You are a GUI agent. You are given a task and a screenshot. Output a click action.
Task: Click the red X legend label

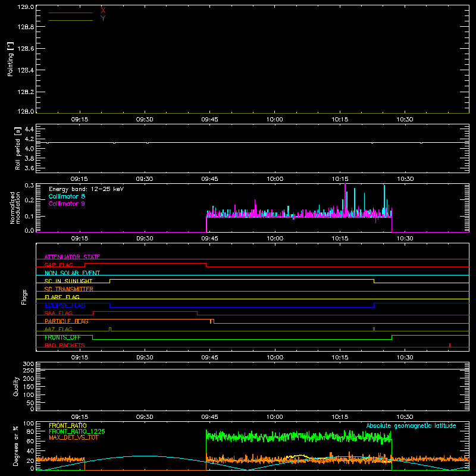[x=103, y=11]
